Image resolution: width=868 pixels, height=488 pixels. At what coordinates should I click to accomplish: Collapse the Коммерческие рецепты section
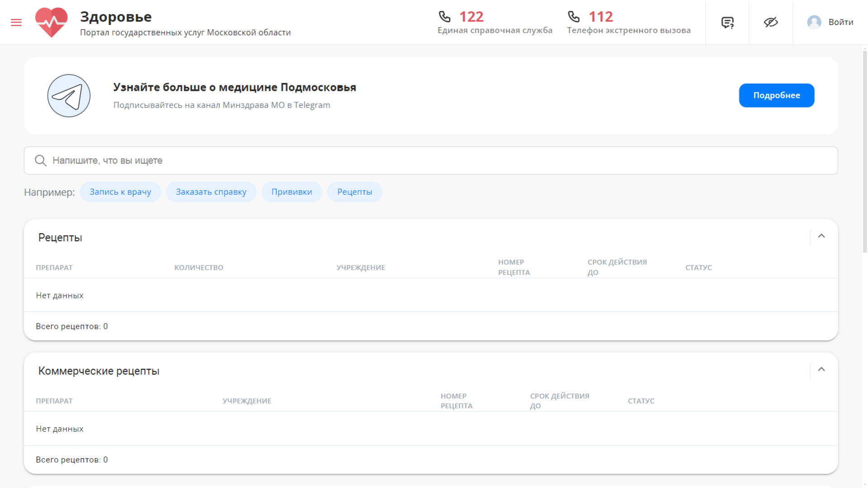pyautogui.click(x=821, y=370)
